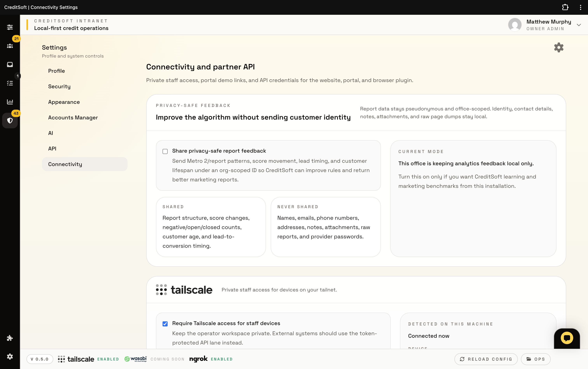
Task: Open the browser three-dot menu in the title bar
Action: 580,7
